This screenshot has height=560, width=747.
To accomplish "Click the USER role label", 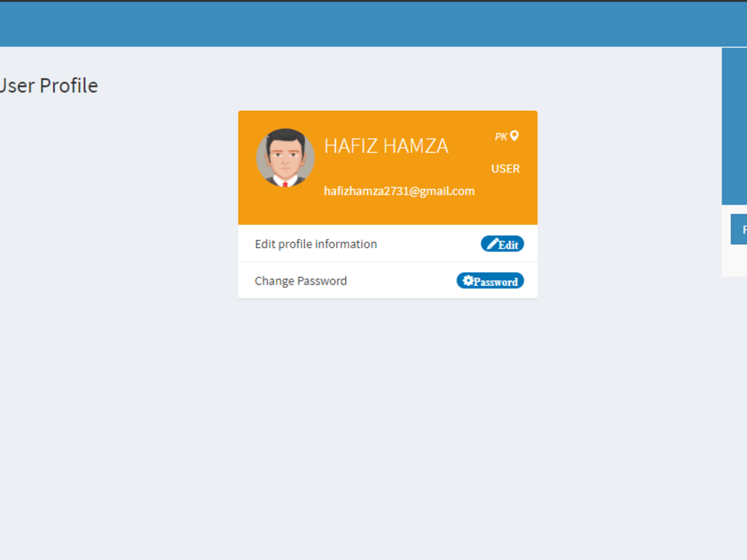I will (506, 169).
